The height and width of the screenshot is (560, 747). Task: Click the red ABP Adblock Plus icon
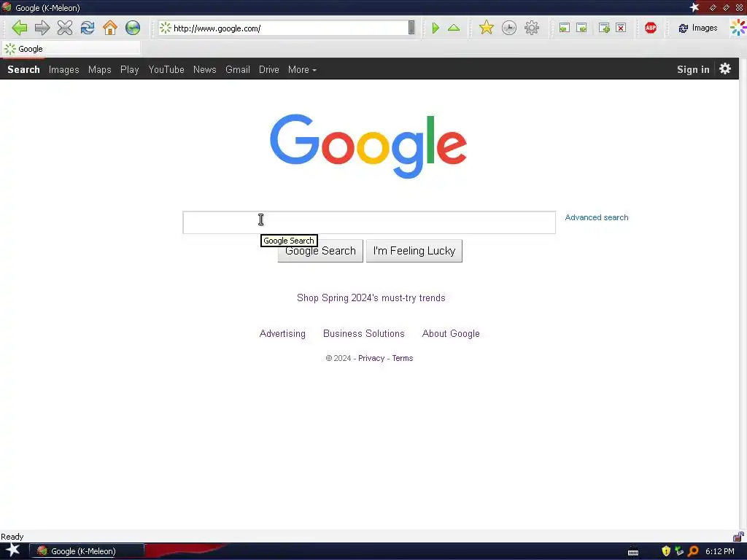[651, 28]
